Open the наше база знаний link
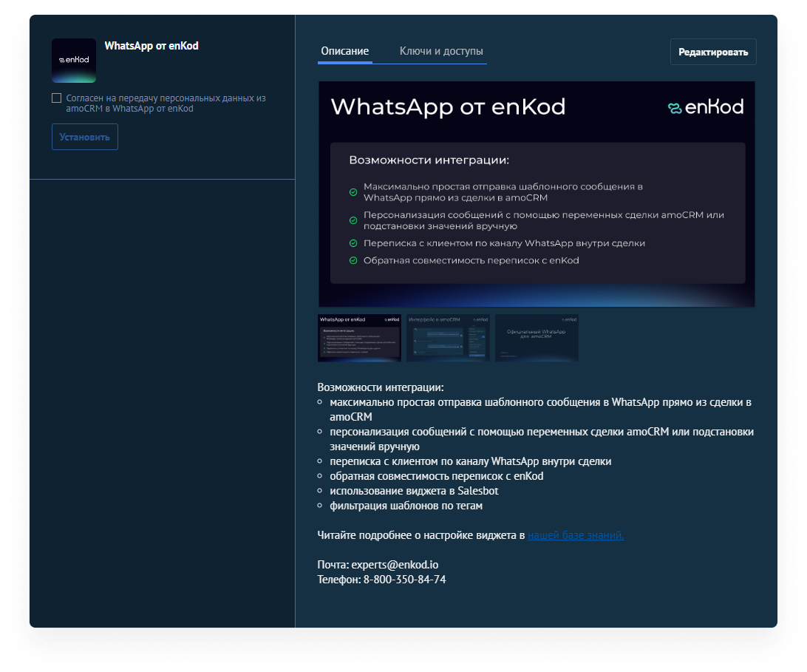Viewport: 807px width, 672px height. pyautogui.click(x=576, y=535)
